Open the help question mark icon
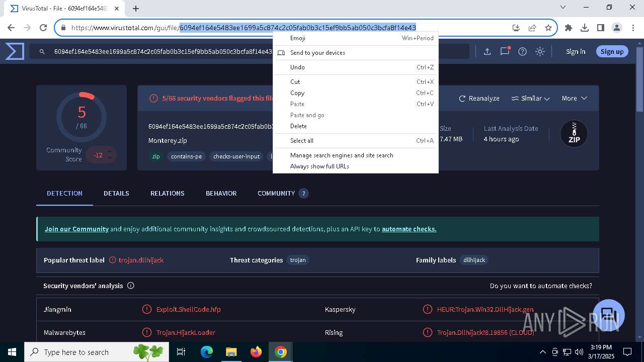644x362 pixels. (522, 51)
